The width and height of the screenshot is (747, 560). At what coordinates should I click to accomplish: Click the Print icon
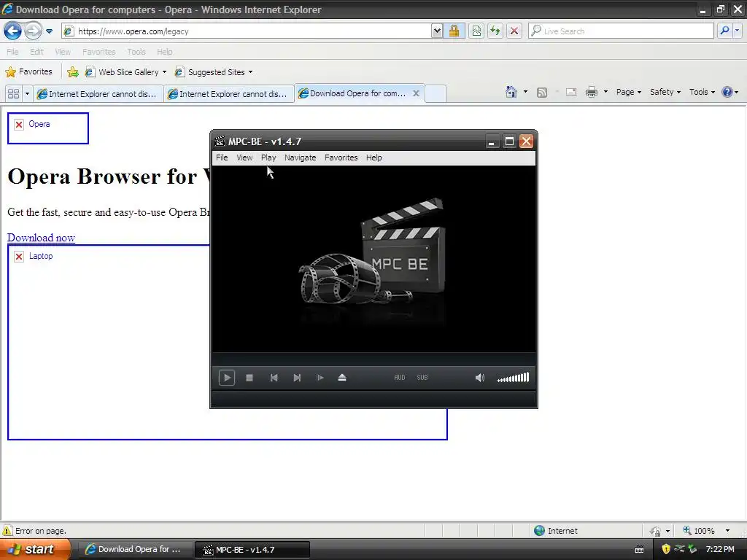591,92
